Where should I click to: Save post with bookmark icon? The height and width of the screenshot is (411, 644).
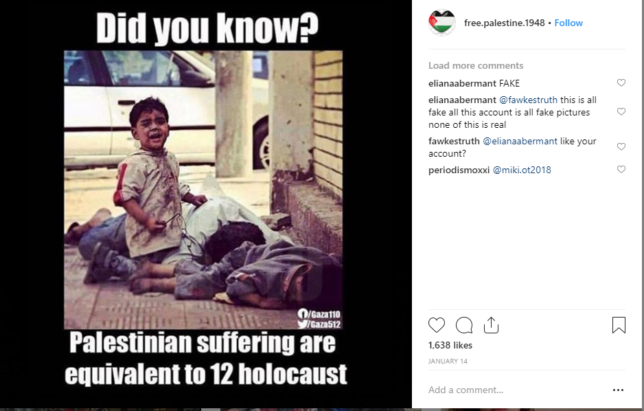tap(619, 325)
